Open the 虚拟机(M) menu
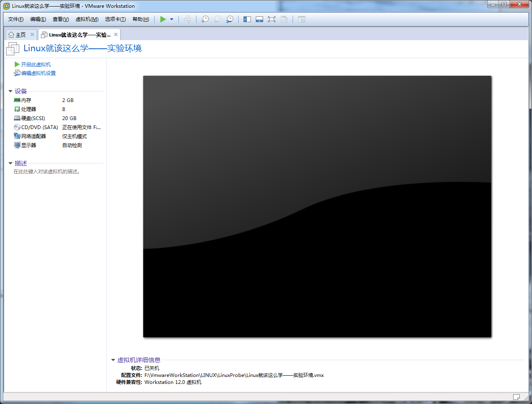 pos(87,19)
